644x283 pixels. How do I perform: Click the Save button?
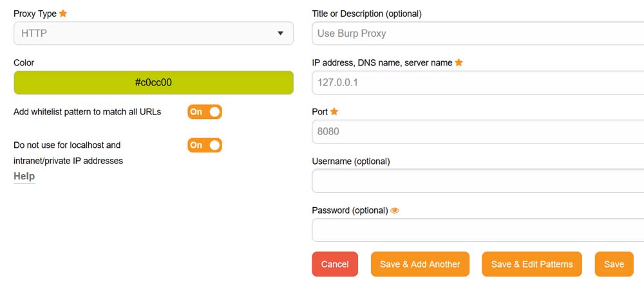click(x=614, y=264)
